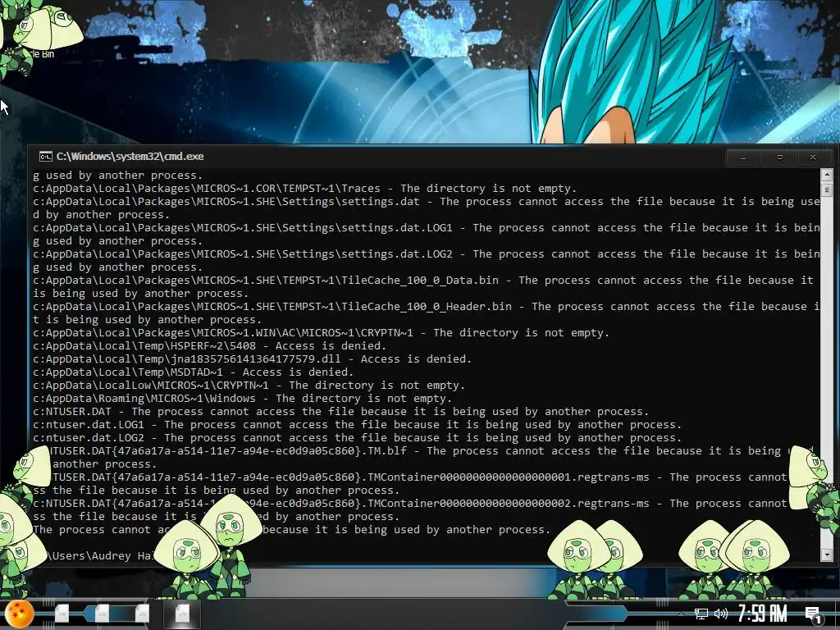Click the MICROS~1.WIN\AC\MICROS~1\CRYPTN~1 line

click(321, 333)
